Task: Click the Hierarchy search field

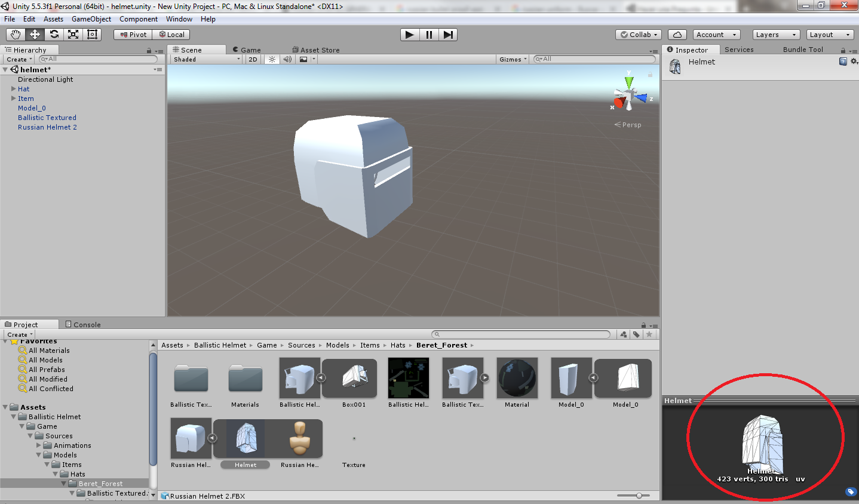Action: 98,59
